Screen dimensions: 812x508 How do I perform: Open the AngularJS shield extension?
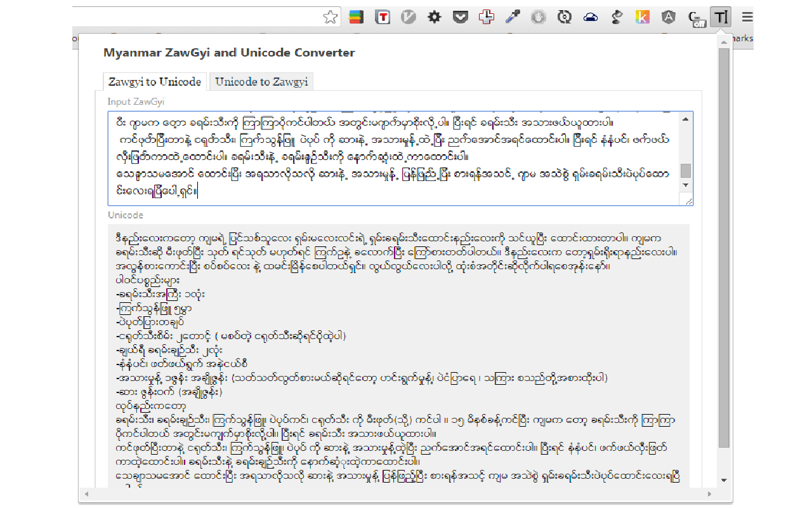(668, 17)
